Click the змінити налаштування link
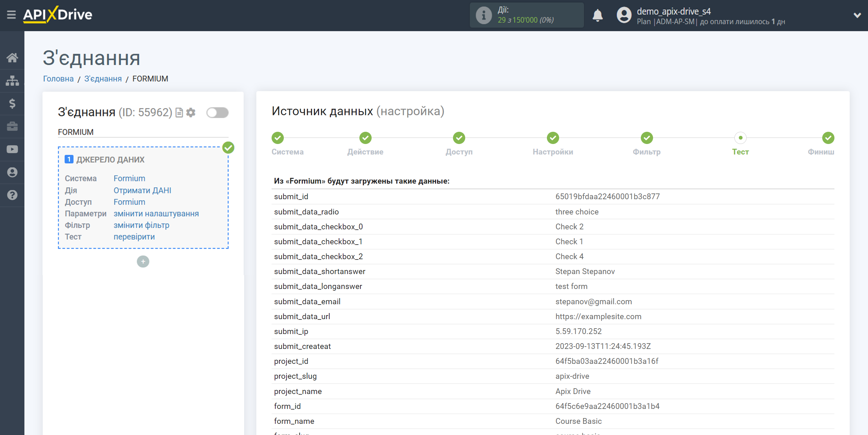The width and height of the screenshot is (868, 435). click(156, 214)
